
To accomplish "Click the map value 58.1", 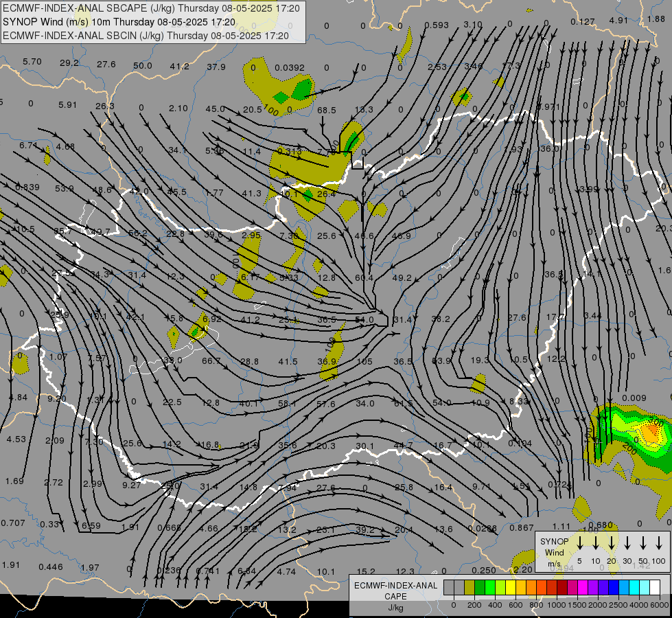I will tap(287, 404).
